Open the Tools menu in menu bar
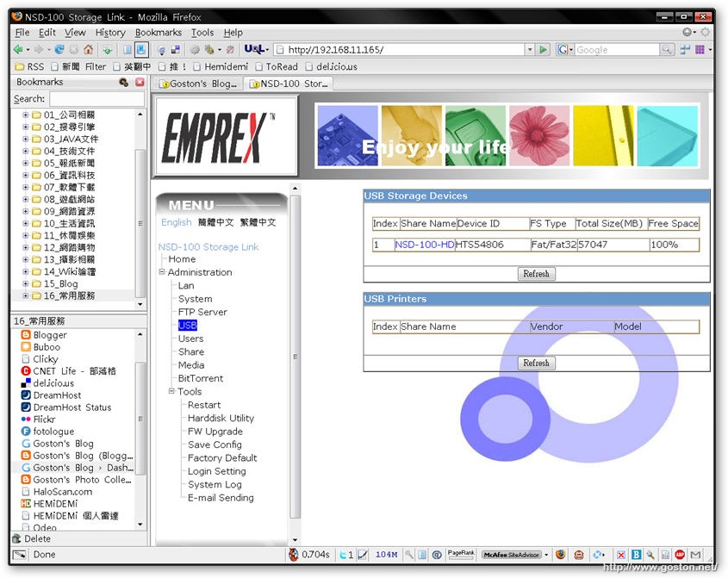Image resolution: width=728 pixels, height=578 pixels. pyautogui.click(x=202, y=33)
